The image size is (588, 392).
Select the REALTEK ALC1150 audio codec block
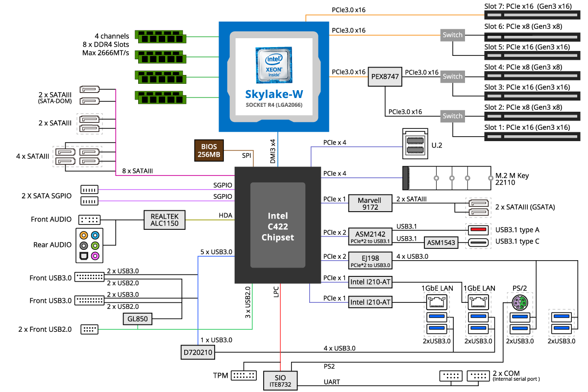pyautogui.click(x=164, y=220)
